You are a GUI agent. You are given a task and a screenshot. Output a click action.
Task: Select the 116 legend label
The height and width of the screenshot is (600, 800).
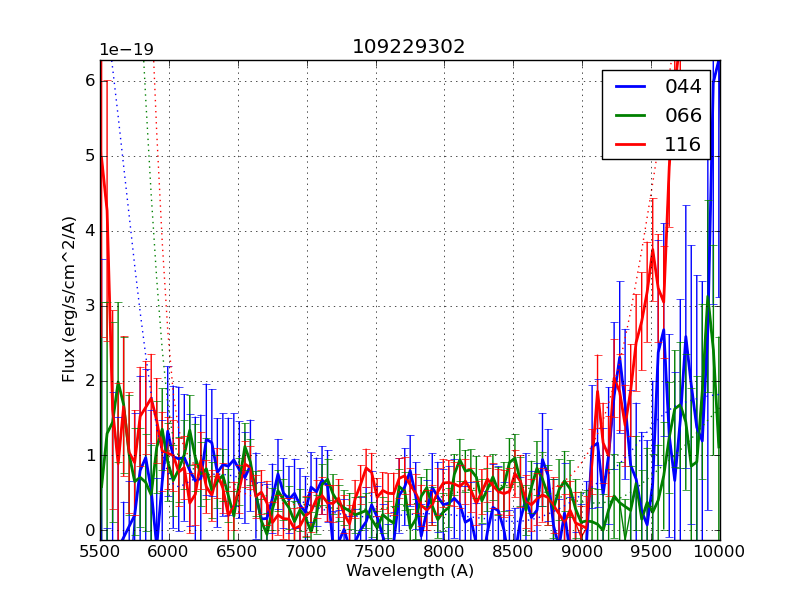683,144
